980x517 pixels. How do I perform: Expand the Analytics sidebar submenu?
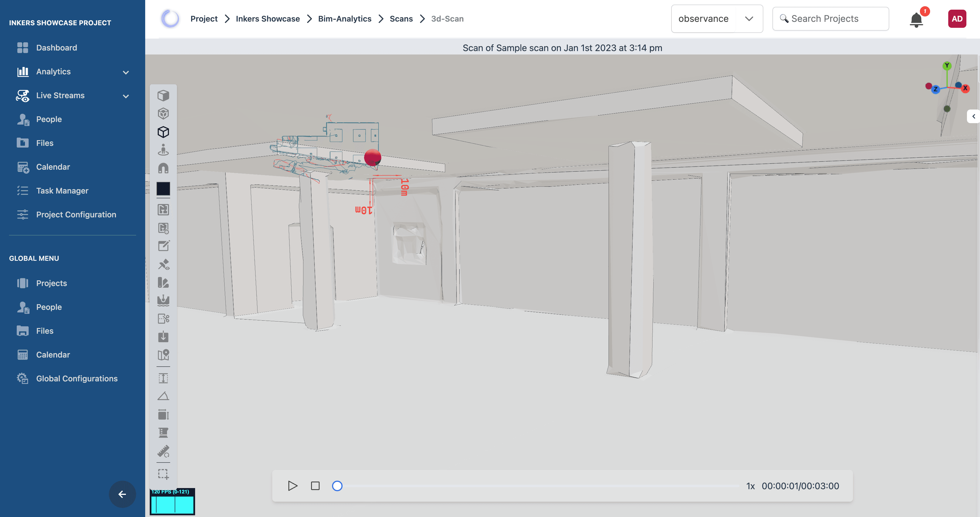click(x=126, y=72)
